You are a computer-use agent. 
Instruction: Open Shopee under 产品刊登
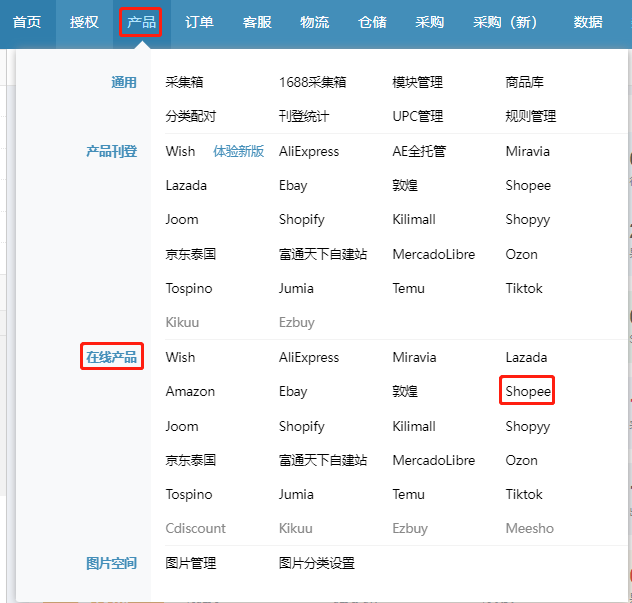(x=528, y=186)
